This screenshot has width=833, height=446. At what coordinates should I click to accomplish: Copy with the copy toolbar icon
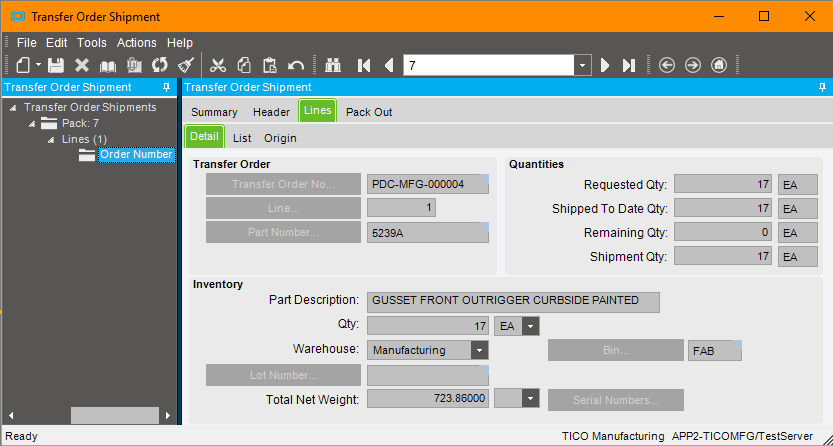(244, 65)
